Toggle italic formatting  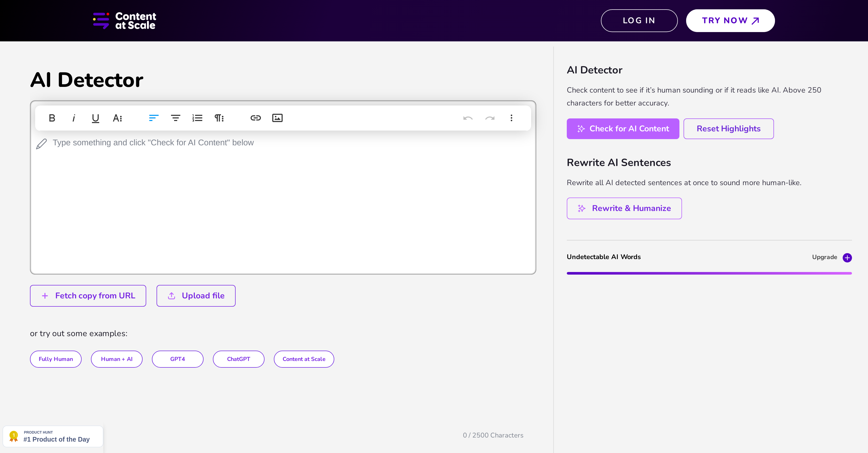pos(74,118)
